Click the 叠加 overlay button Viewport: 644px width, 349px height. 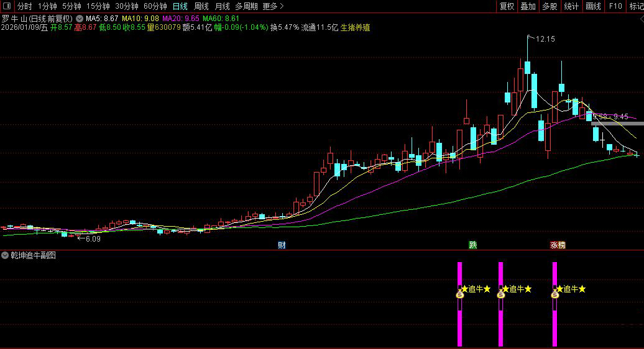point(528,6)
